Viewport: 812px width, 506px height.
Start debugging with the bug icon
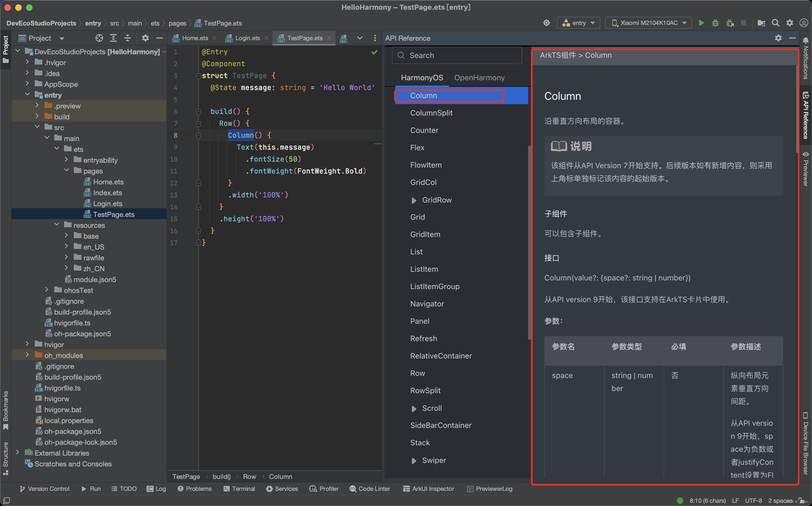(x=715, y=23)
